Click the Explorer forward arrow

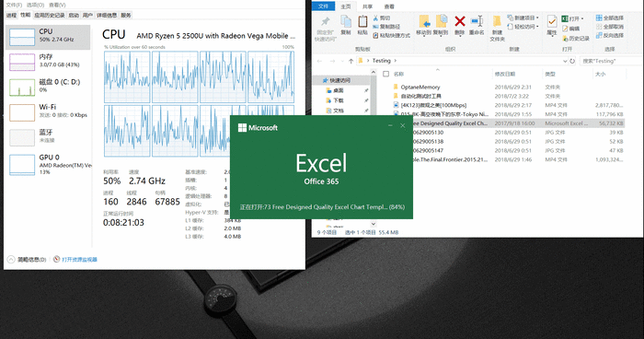coord(332,61)
